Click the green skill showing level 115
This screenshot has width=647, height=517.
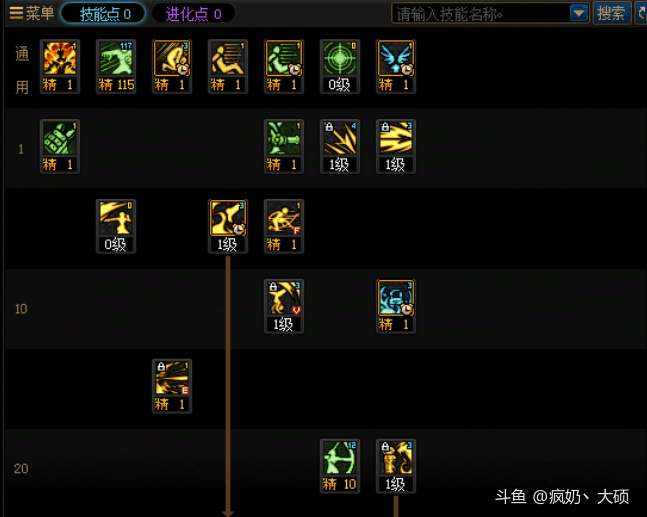(116, 66)
